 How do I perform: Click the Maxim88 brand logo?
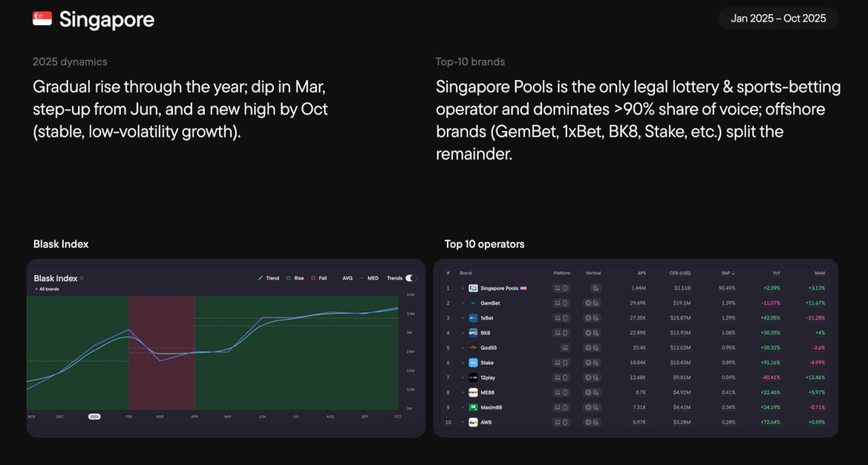[x=473, y=407]
